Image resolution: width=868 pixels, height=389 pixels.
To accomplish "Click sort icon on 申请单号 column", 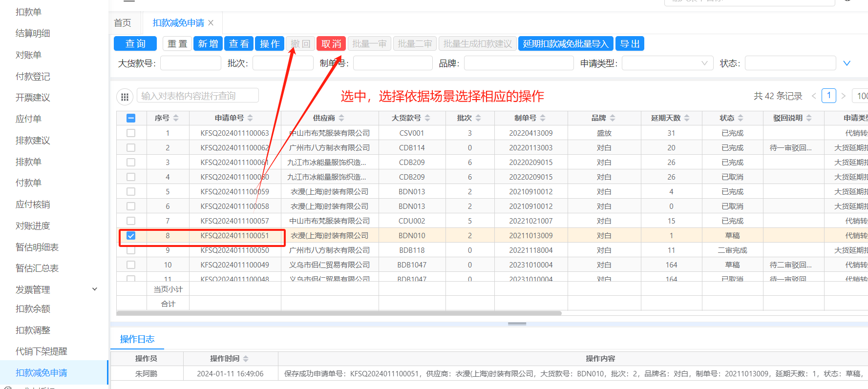I will tap(250, 118).
